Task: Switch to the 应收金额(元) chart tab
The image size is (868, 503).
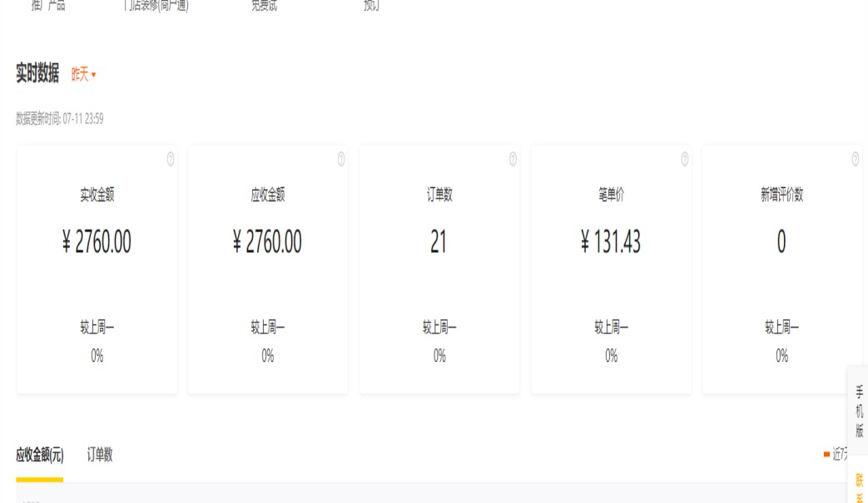Action: click(39, 455)
